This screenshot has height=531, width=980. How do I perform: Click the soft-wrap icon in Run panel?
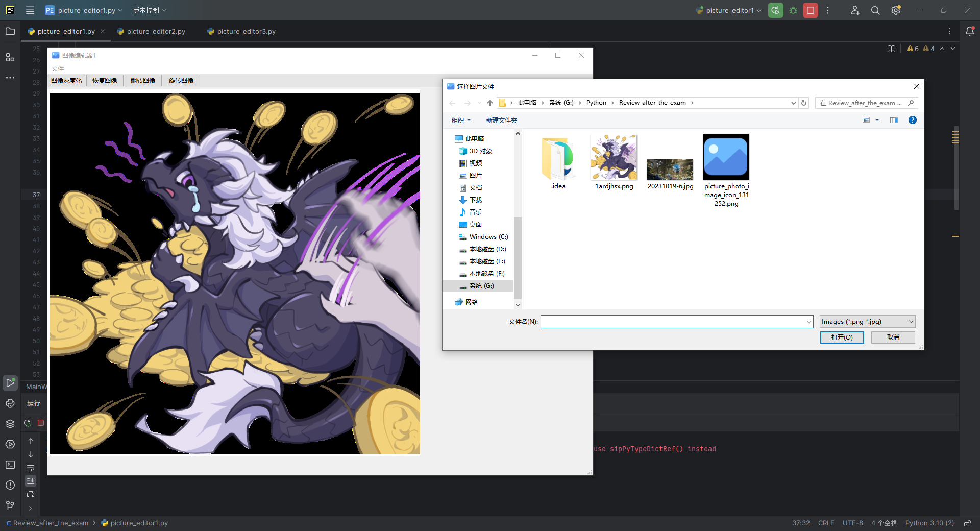(x=31, y=468)
